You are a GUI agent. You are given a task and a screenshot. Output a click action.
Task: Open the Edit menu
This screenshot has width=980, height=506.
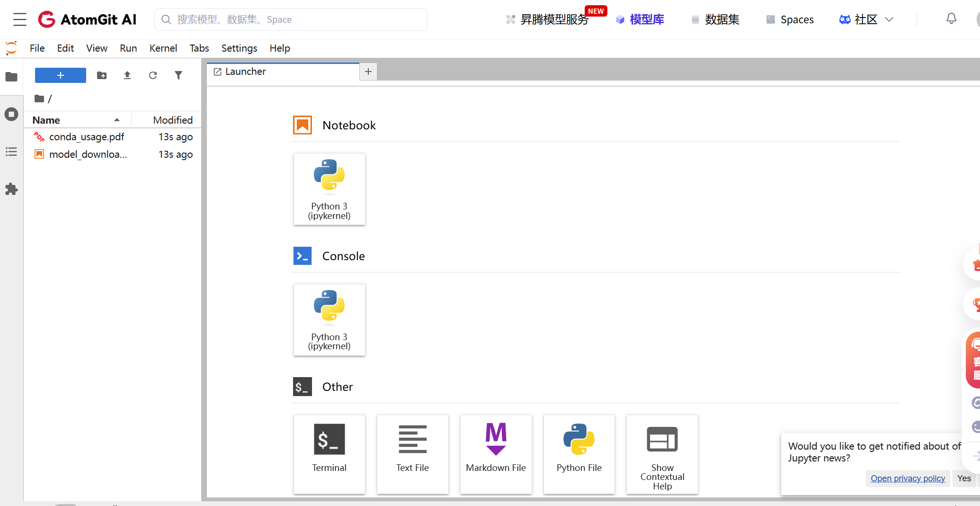[65, 48]
